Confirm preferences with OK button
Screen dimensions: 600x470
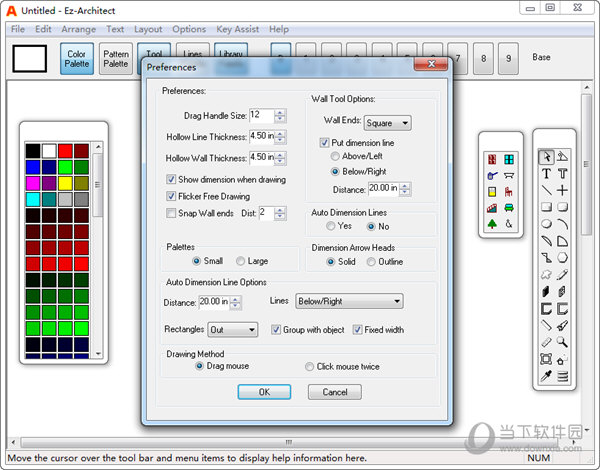tap(264, 392)
